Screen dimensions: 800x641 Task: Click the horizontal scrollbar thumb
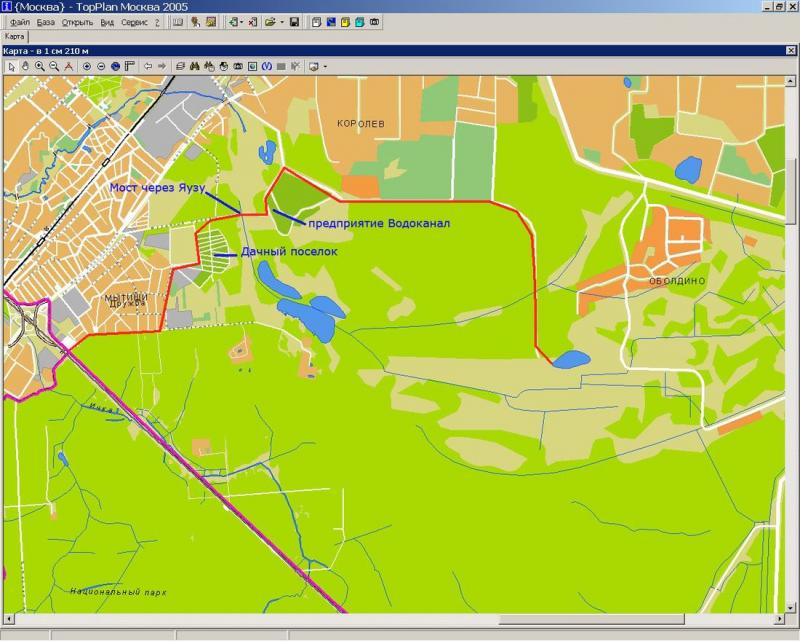591,619
